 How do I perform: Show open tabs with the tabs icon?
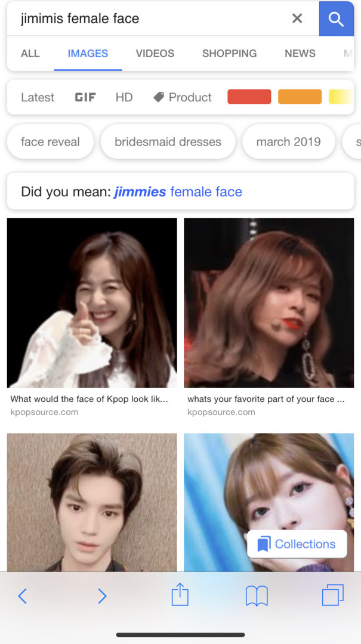click(x=332, y=595)
